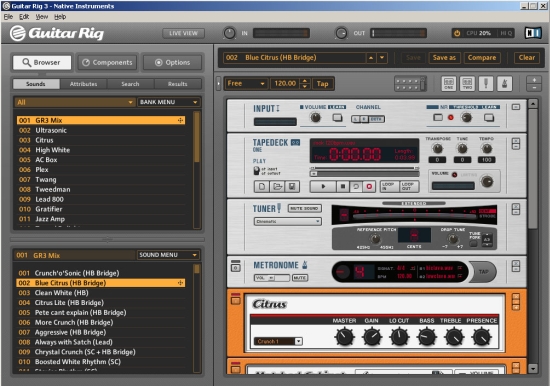The width and height of the screenshot is (550, 386).
Task: Show Tapedeck One in toolbar
Action: click(449, 84)
